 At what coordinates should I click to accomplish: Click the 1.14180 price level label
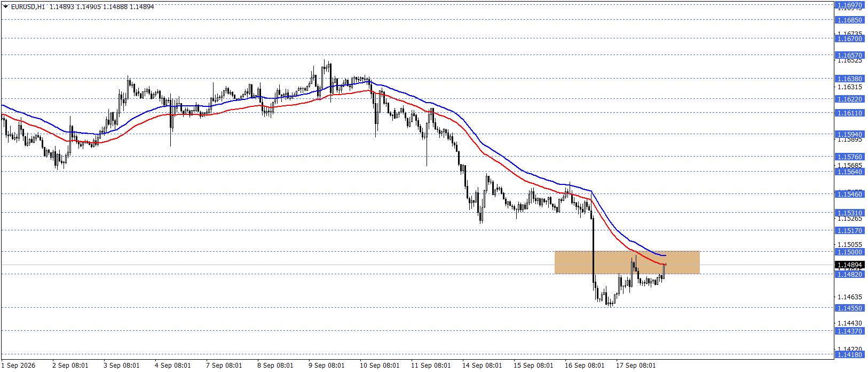[849, 354]
